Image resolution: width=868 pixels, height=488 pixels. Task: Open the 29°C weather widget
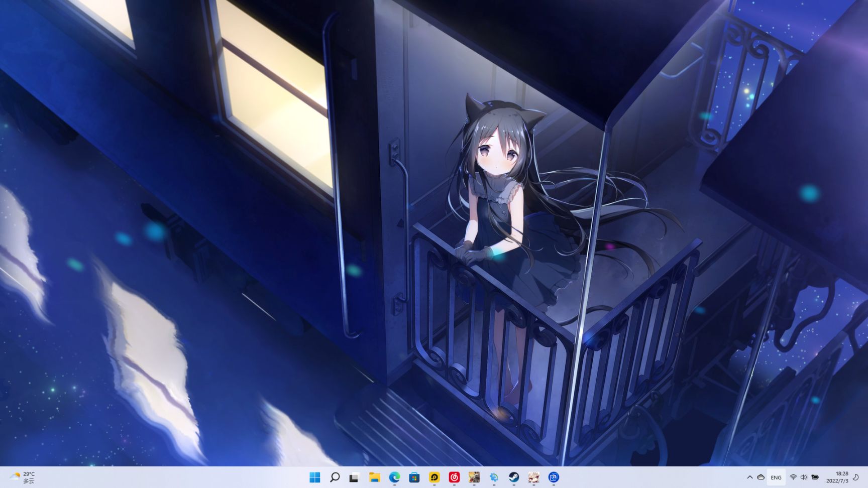click(x=22, y=477)
